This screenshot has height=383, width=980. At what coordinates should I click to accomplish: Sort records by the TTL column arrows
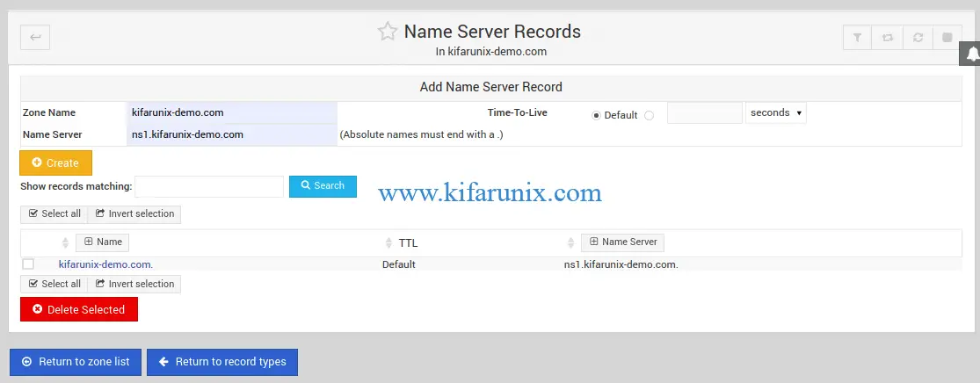pyautogui.click(x=389, y=242)
